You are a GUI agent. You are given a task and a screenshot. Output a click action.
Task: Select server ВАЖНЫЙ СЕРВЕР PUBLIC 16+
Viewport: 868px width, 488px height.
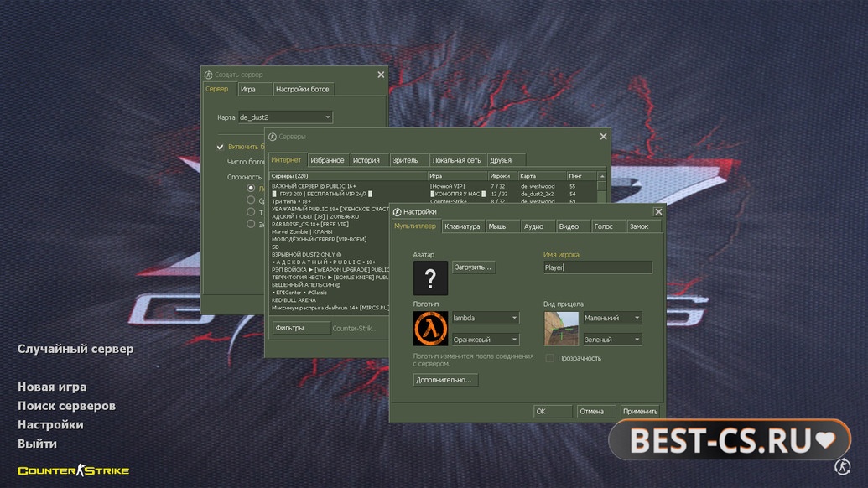(434, 186)
